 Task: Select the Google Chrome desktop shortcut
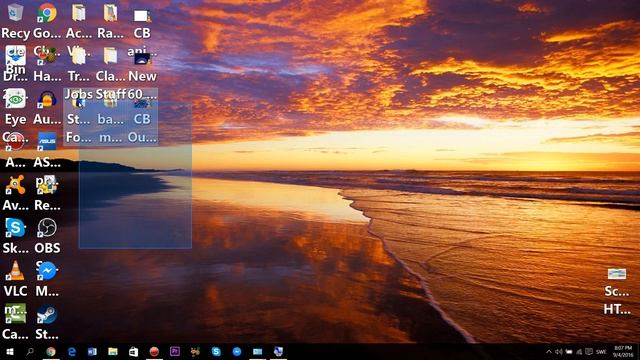pos(47,13)
